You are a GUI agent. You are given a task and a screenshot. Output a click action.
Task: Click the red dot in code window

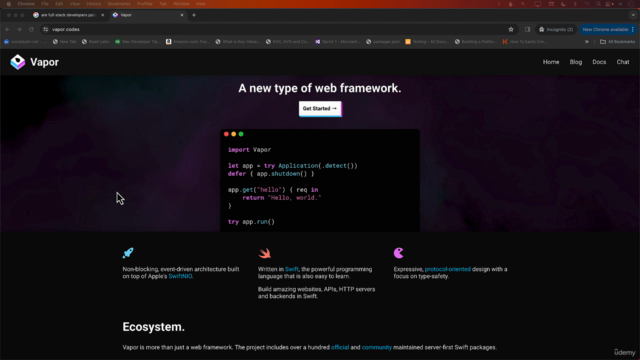point(226,134)
